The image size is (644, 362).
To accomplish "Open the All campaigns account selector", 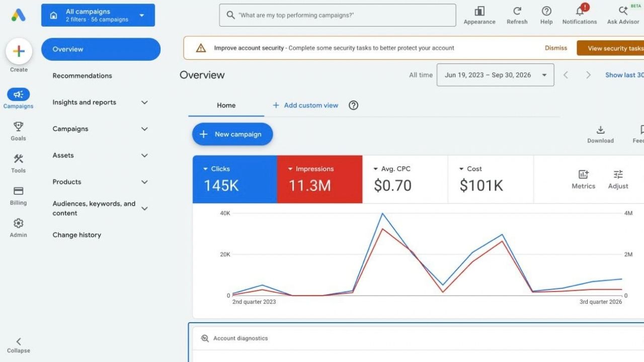I will click(x=98, y=15).
